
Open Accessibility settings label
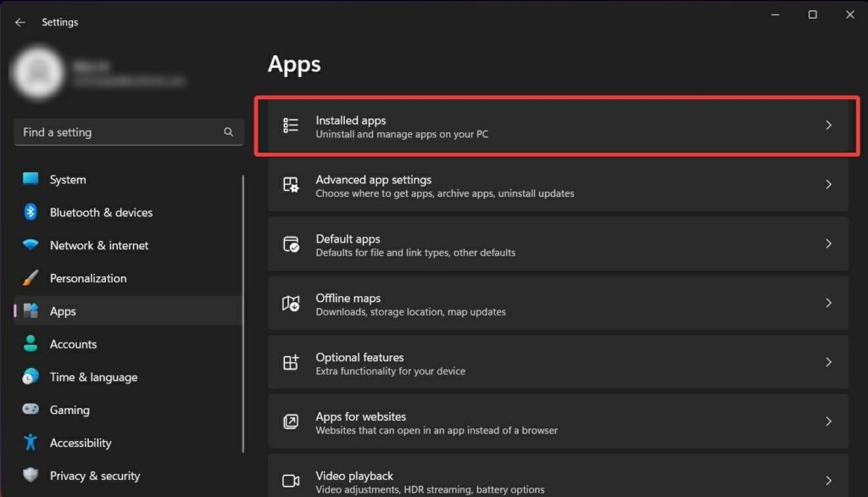81,443
